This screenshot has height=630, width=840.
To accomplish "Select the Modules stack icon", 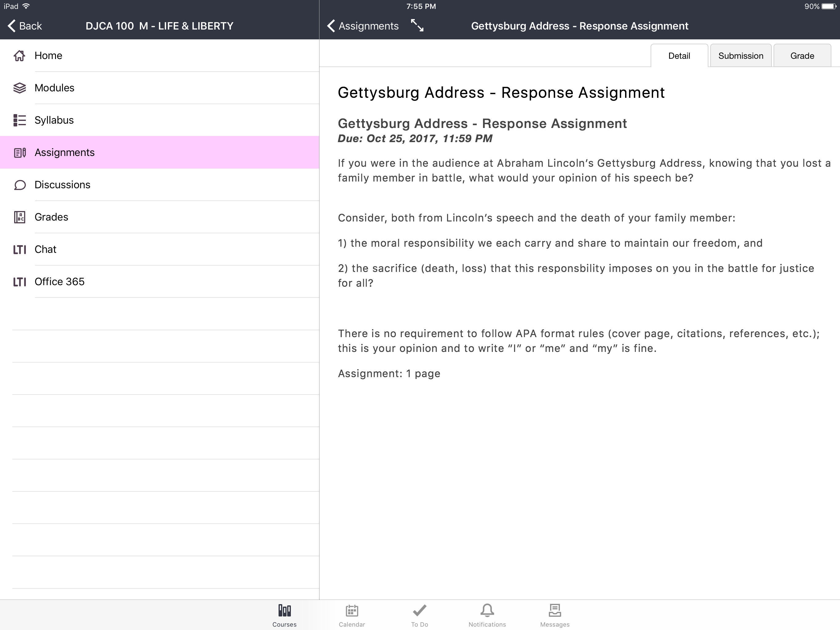I will coord(19,88).
